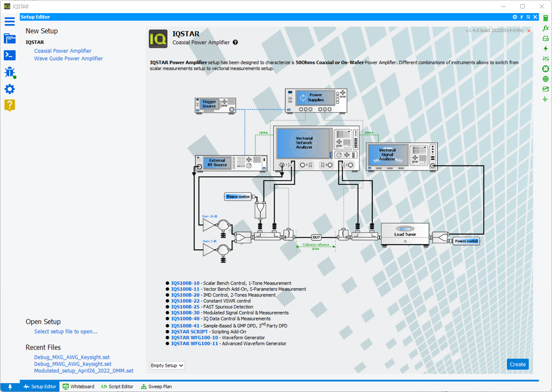Switch to the Sweep Plan tab

click(x=156, y=387)
